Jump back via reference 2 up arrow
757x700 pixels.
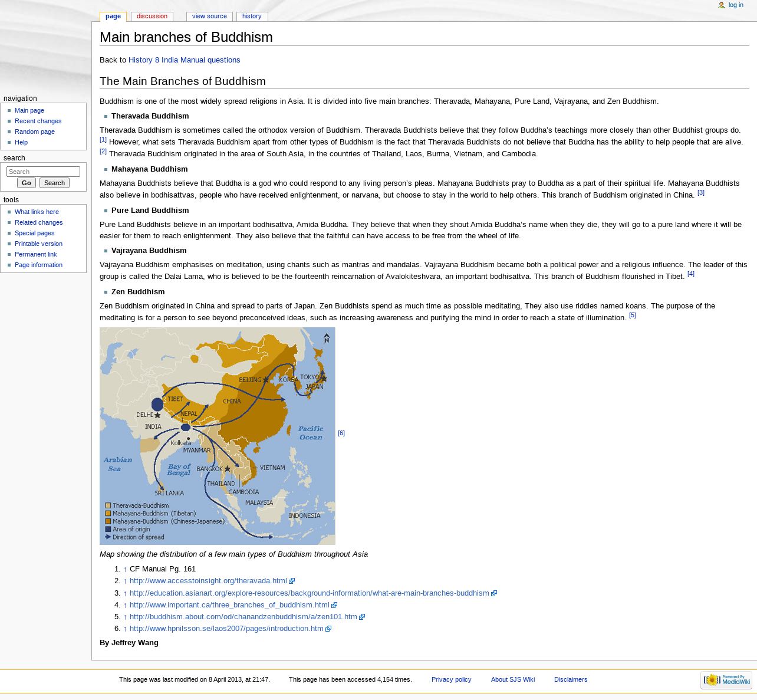(125, 581)
